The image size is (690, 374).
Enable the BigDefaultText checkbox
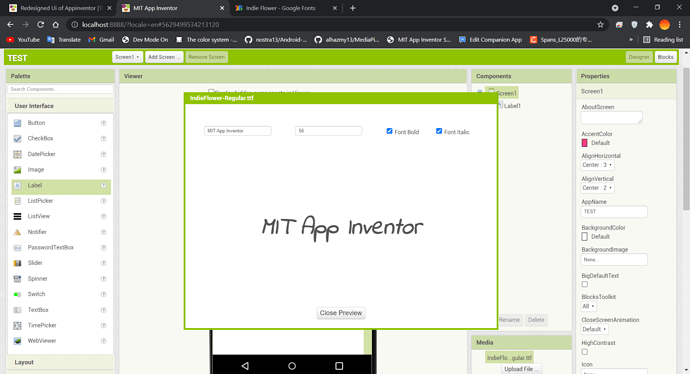click(x=584, y=284)
